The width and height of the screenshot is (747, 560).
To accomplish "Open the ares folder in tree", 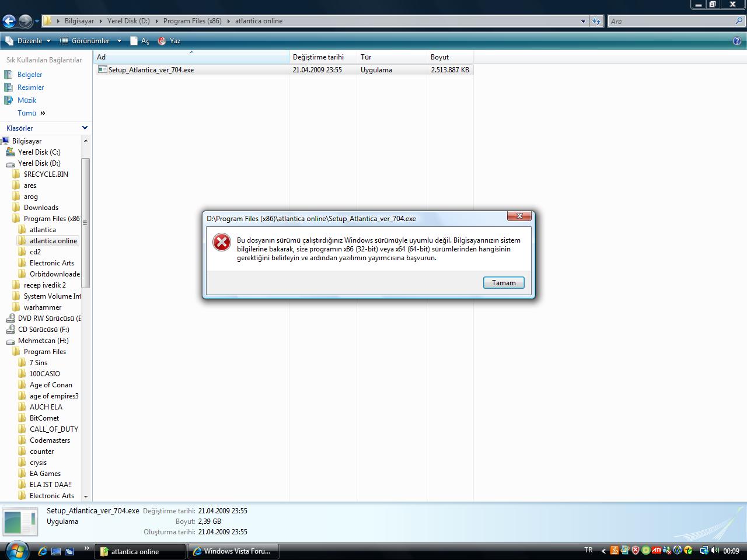I will 30,185.
